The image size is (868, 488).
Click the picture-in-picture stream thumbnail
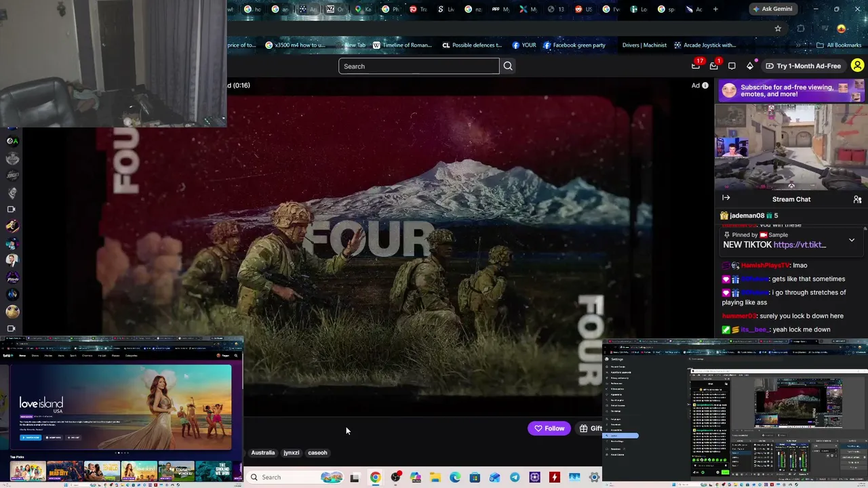pos(791,147)
